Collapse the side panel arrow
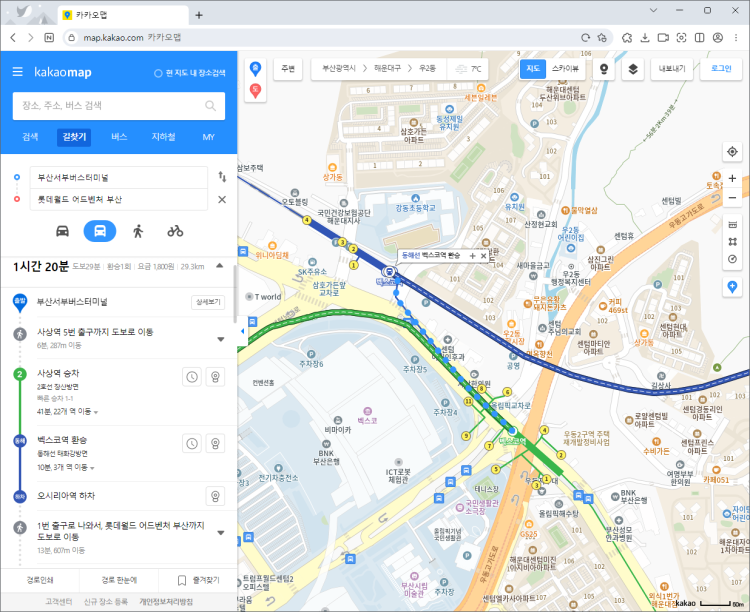750x612 pixels. pos(243,331)
